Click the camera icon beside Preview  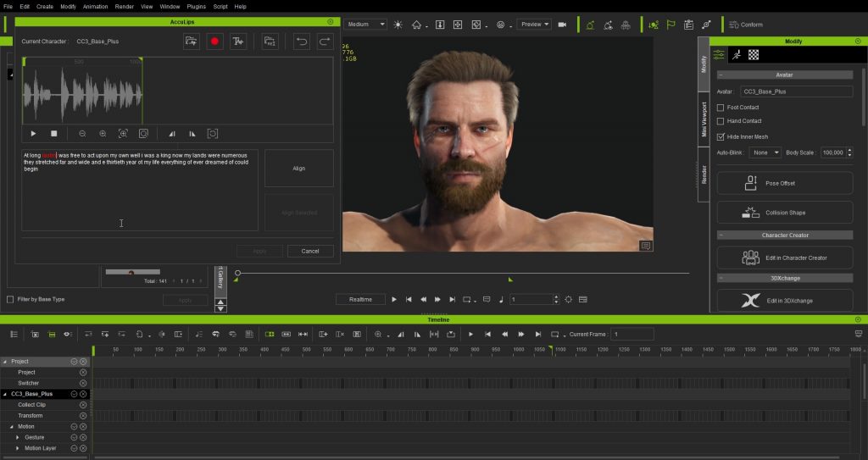pyautogui.click(x=563, y=25)
